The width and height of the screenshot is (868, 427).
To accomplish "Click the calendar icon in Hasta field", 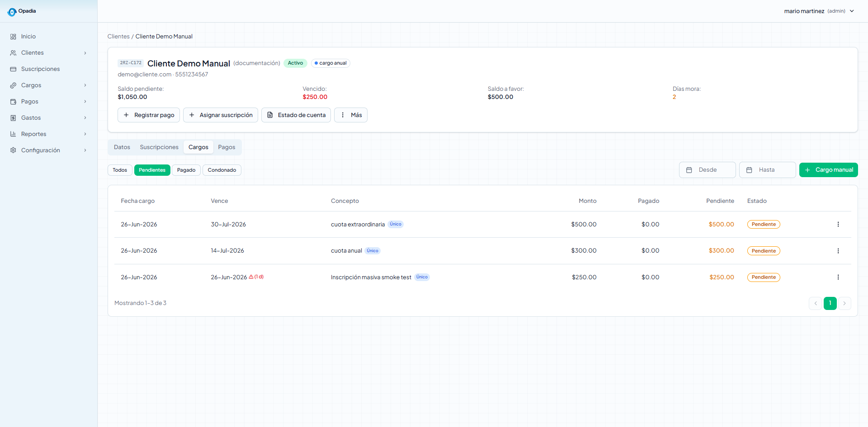I will [749, 170].
